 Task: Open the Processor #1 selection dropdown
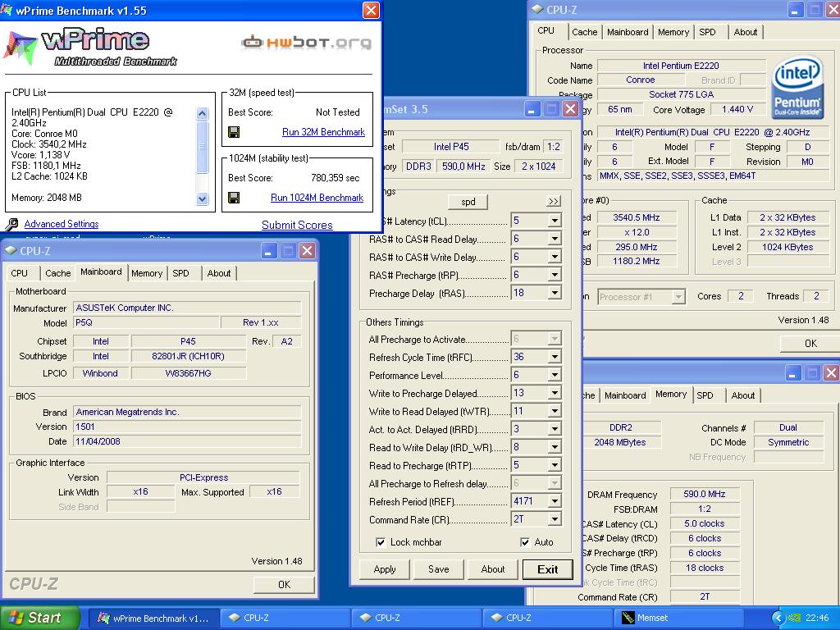click(x=678, y=297)
